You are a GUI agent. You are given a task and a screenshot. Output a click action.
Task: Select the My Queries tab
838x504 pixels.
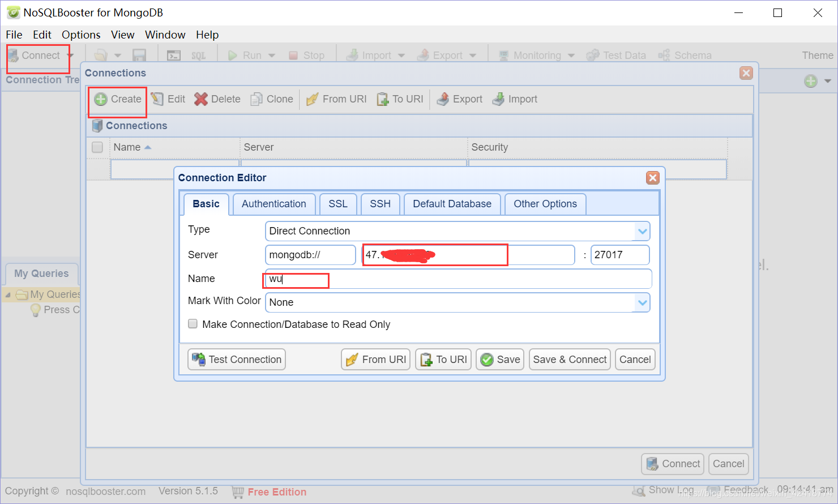41,274
